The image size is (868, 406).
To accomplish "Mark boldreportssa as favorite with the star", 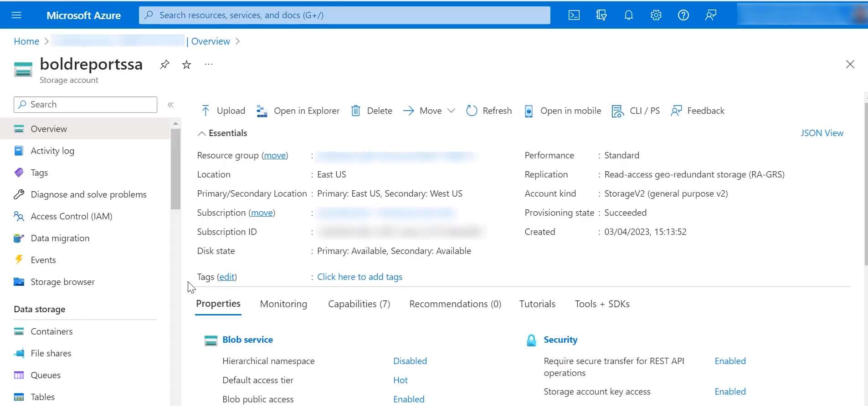I will tap(186, 65).
